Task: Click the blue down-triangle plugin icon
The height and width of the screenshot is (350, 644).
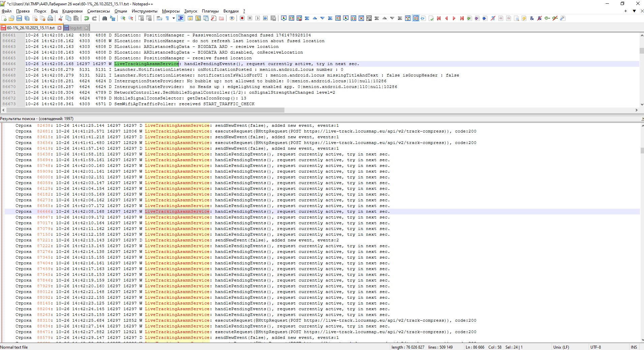Action: pyautogui.click(x=323, y=18)
